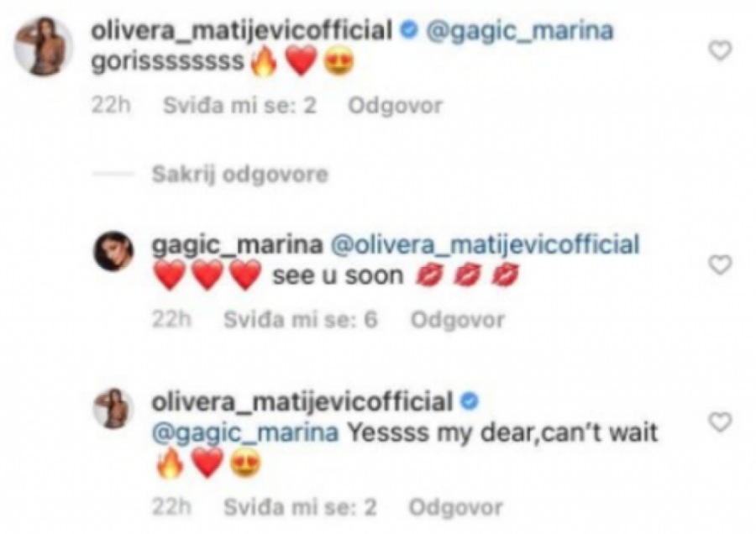View likes on the last reply
Image resolution: width=756 pixels, height=534 pixels.
pos(300,507)
